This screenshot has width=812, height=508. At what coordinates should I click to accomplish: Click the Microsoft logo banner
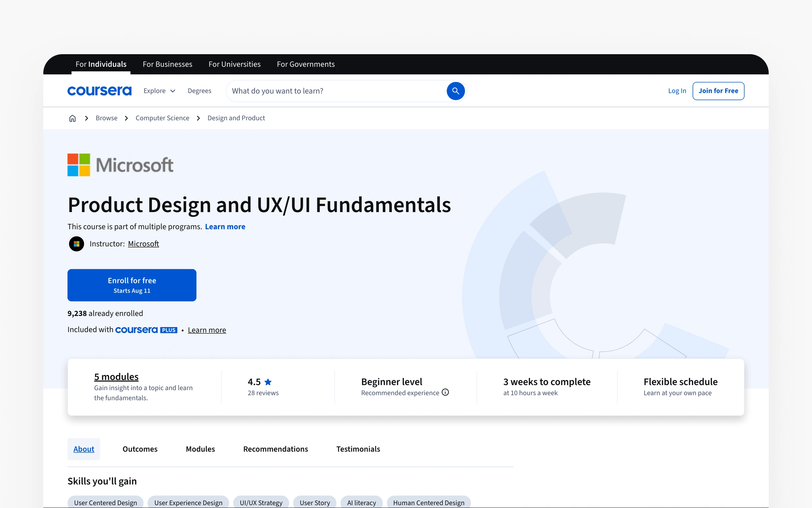pos(120,165)
